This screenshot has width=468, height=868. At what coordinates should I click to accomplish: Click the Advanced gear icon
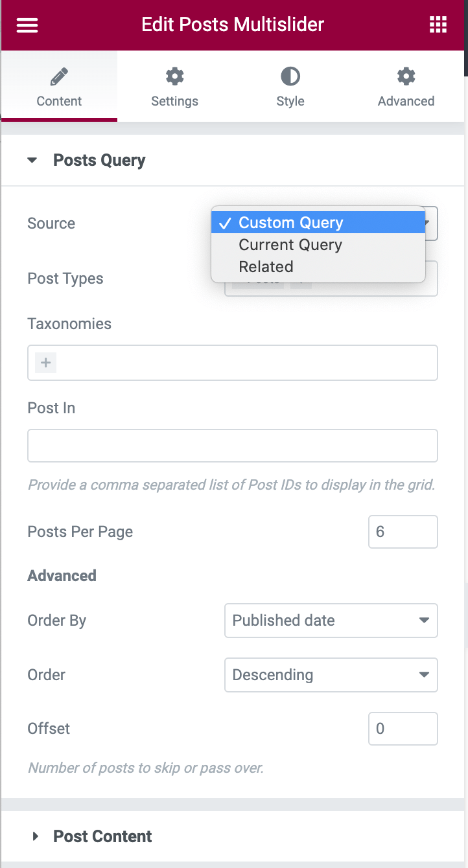tap(406, 76)
